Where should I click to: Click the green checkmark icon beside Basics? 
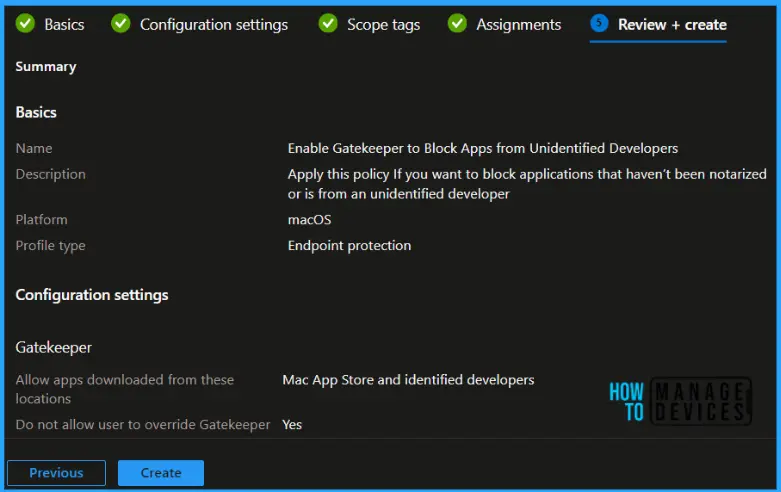[25, 23]
